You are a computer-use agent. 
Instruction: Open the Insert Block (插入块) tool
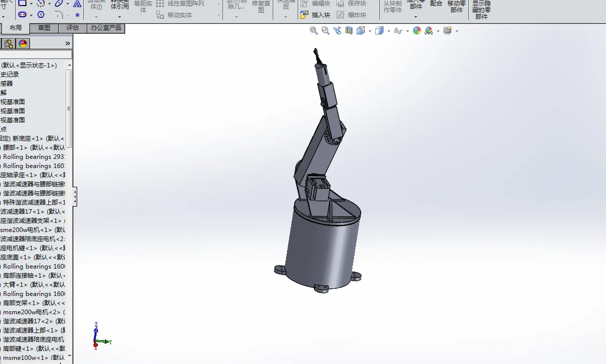click(316, 15)
